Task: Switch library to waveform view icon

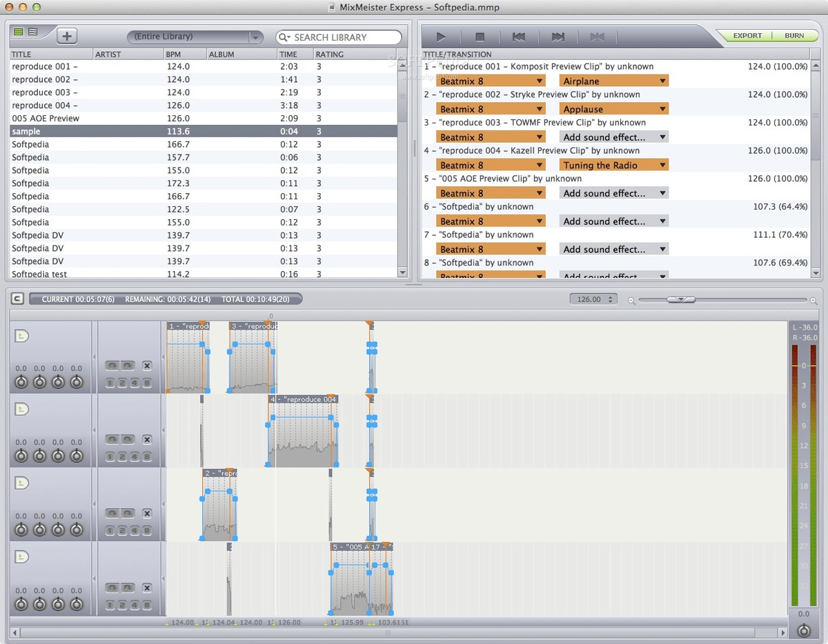Action: click(x=32, y=32)
